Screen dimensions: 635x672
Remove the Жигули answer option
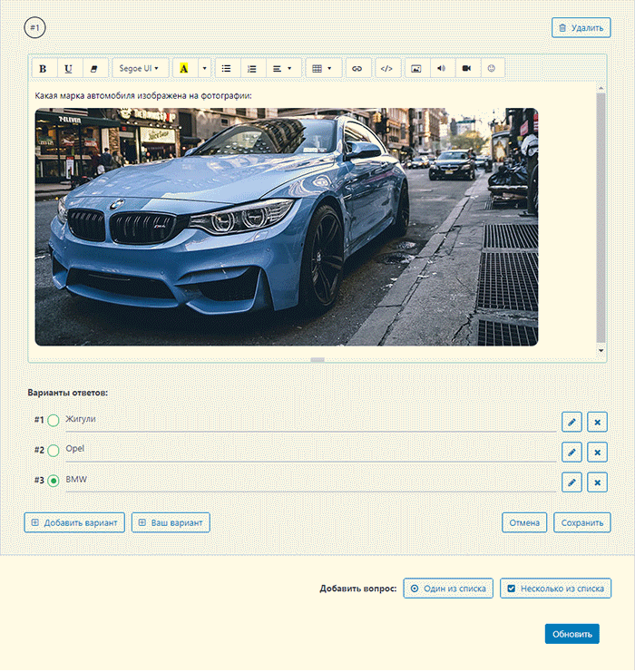(x=597, y=422)
